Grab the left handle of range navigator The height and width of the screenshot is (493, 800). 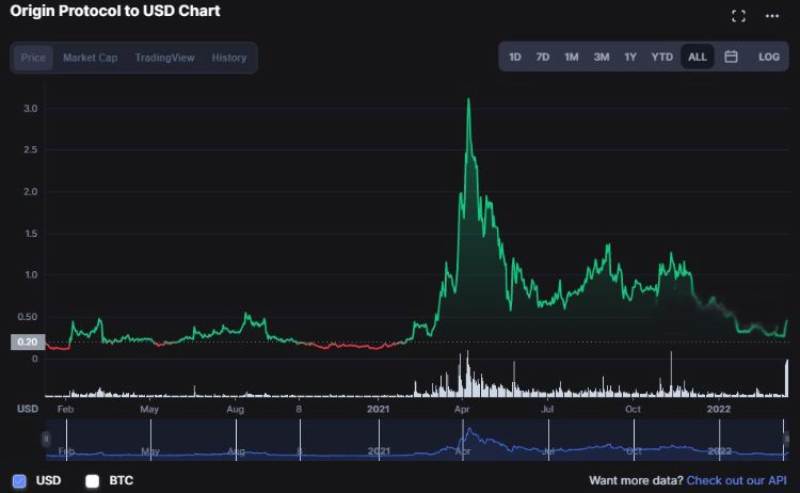[x=46, y=438]
